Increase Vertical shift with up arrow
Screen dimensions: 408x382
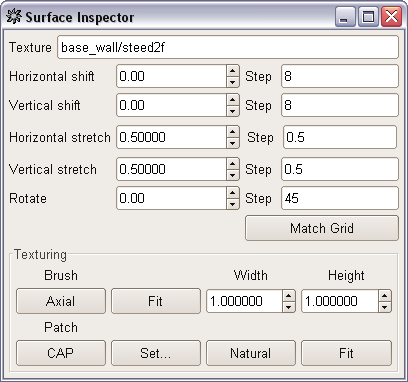pos(233,100)
